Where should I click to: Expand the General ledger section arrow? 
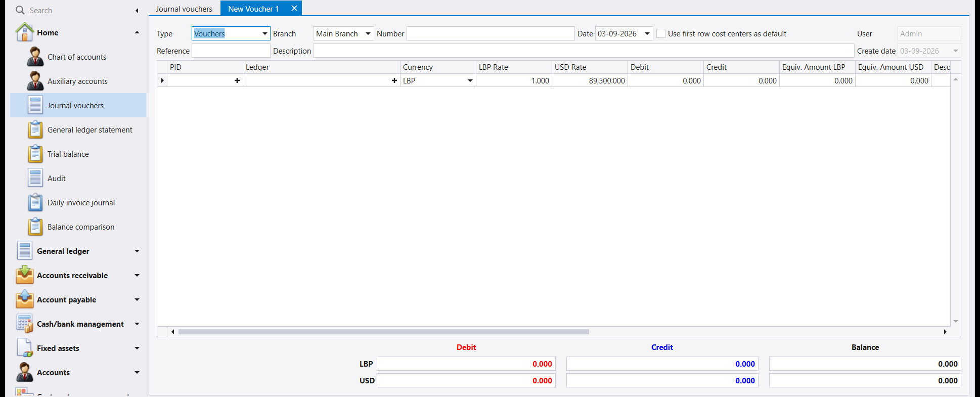(137, 251)
